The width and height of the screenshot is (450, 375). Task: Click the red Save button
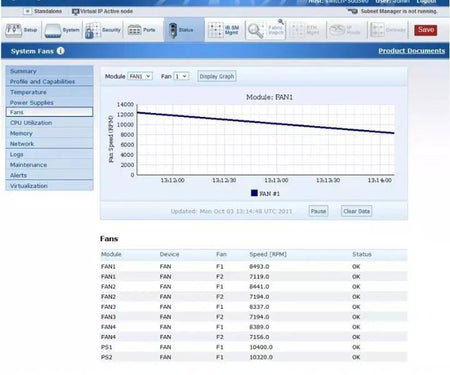426,30
